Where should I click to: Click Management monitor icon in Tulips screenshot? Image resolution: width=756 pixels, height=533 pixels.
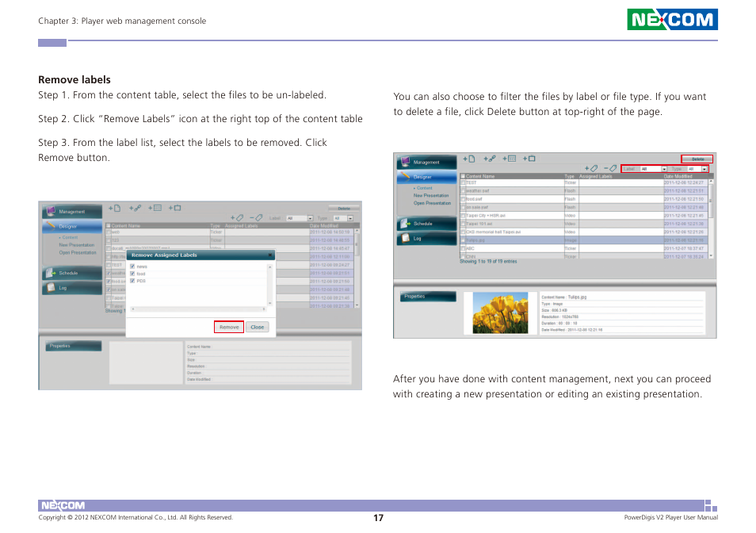(x=406, y=162)
